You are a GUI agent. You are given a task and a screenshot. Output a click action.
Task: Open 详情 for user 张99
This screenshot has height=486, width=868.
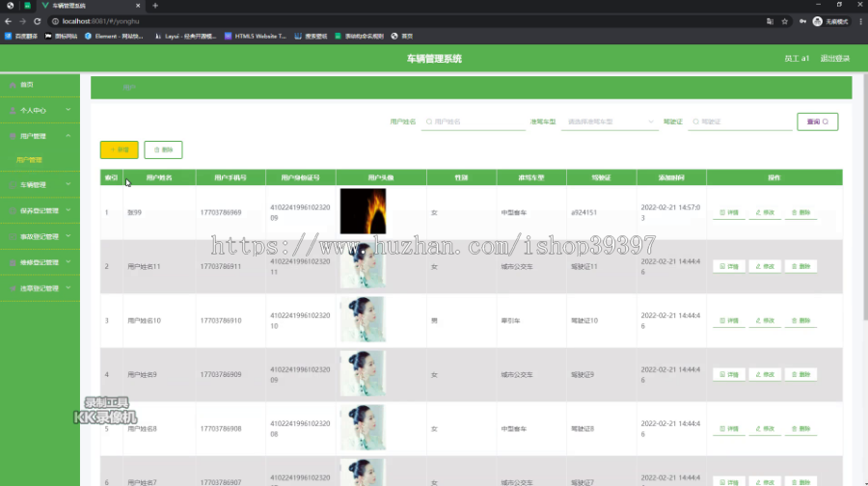[729, 212]
